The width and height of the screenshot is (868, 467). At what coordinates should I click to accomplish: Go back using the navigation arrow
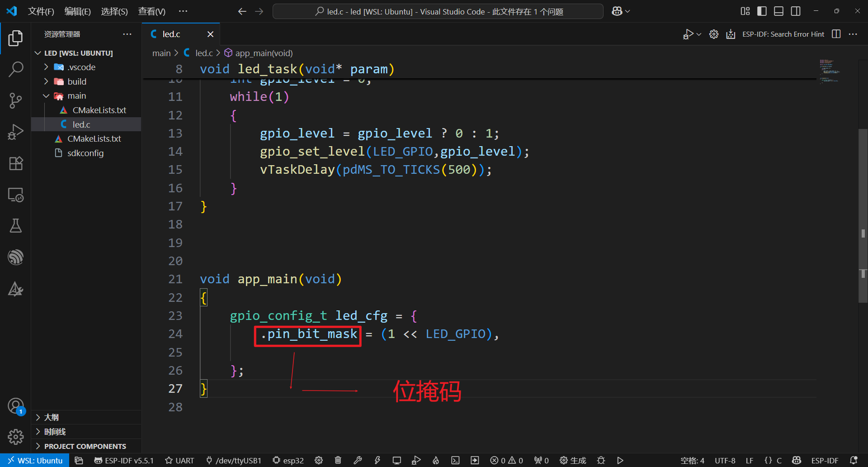point(242,11)
